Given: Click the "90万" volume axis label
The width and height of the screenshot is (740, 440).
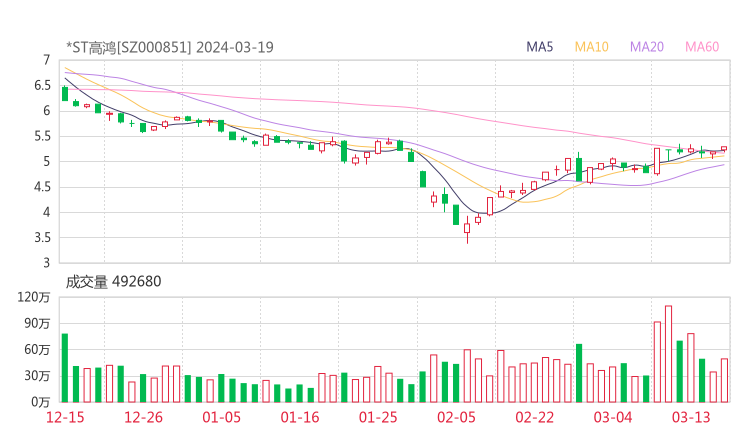Looking at the screenshot, I should point(37,324).
